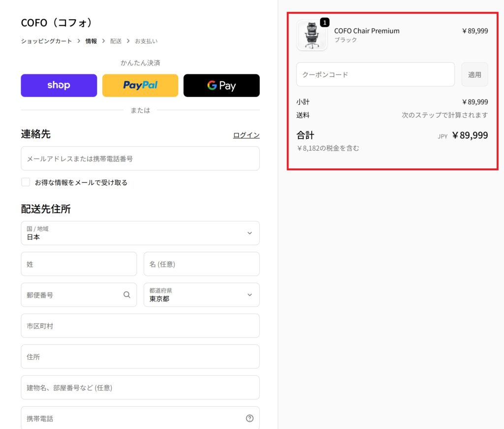The height and width of the screenshot is (429, 504).
Task: Click the COFO Chair Premium product thumbnail
Action: click(312, 35)
